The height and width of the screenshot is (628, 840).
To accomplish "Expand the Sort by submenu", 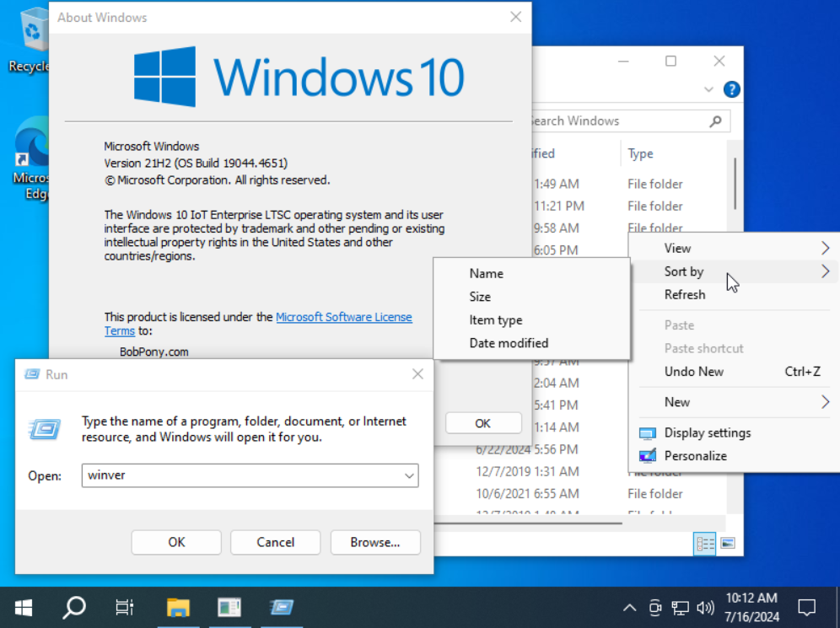I will [683, 271].
